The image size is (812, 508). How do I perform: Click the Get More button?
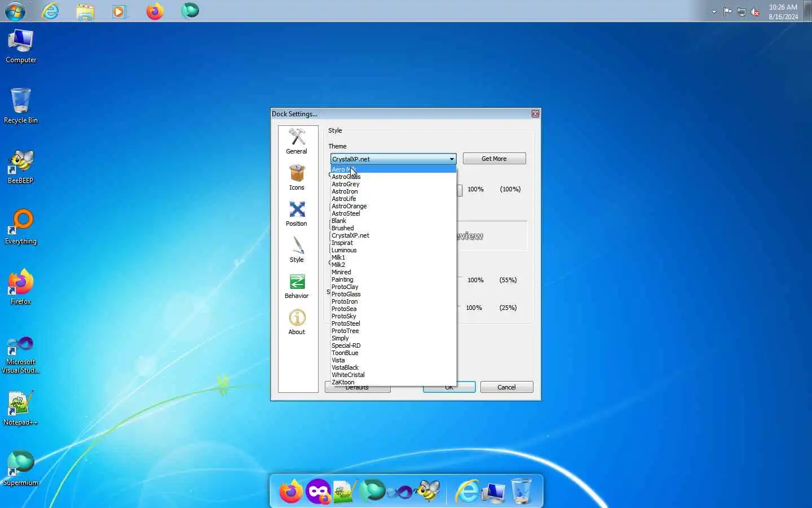494,159
